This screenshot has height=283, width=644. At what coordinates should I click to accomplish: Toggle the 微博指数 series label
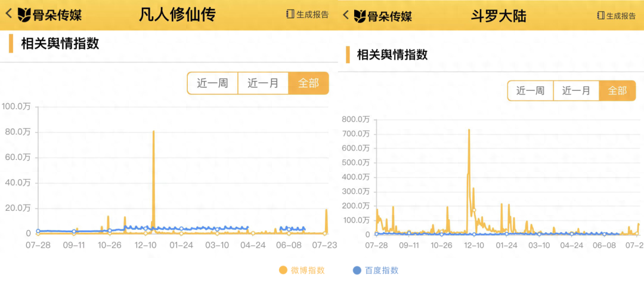pos(308,270)
